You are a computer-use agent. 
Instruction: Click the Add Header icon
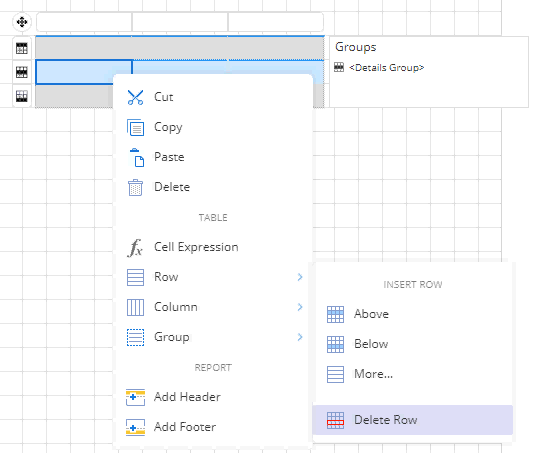coord(135,397)
